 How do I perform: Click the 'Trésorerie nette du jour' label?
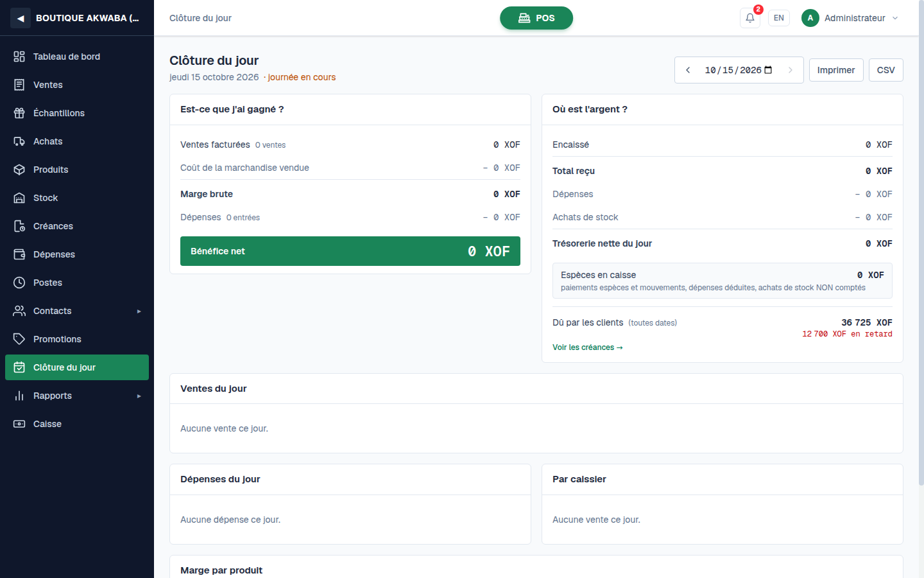pyautogui.click(x=602, y=243)
